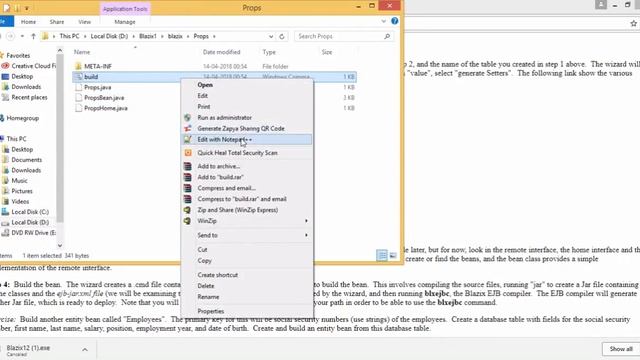The width and height of the screenshot is (640, 360).
Task: Click the Quick Heal icon in menu
Action: (x=188, y=153)
